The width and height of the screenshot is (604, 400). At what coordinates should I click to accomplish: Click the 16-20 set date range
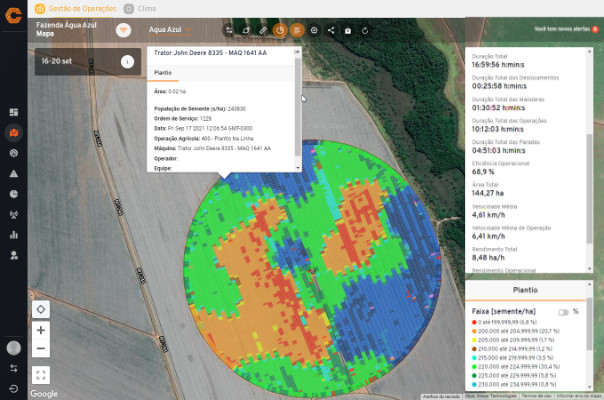click(57, 61)
